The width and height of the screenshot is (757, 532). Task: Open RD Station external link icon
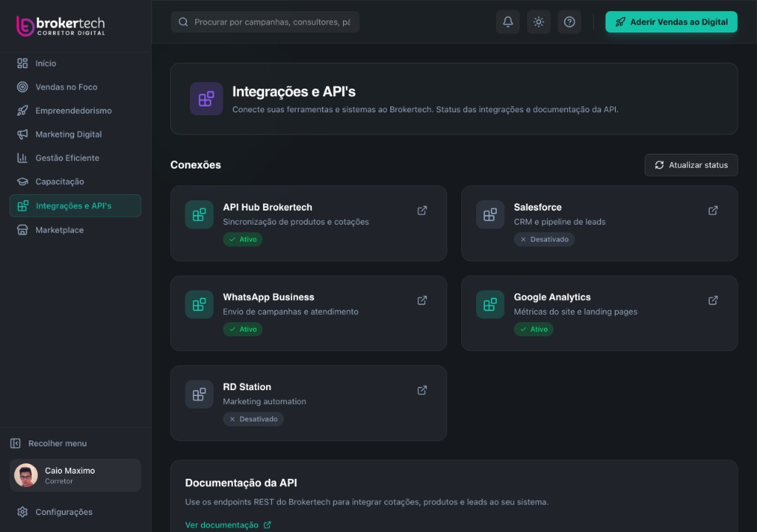point(422,390)
